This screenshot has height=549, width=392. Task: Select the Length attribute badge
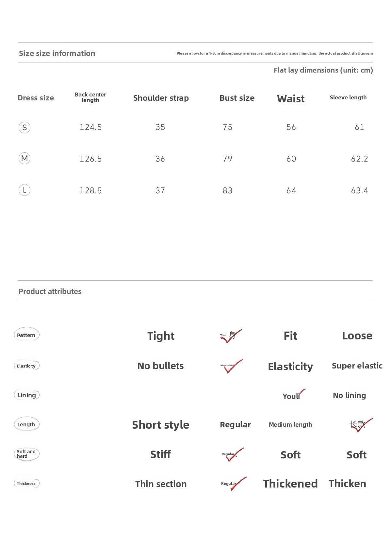pyautogui.click(x=26, y=424)
